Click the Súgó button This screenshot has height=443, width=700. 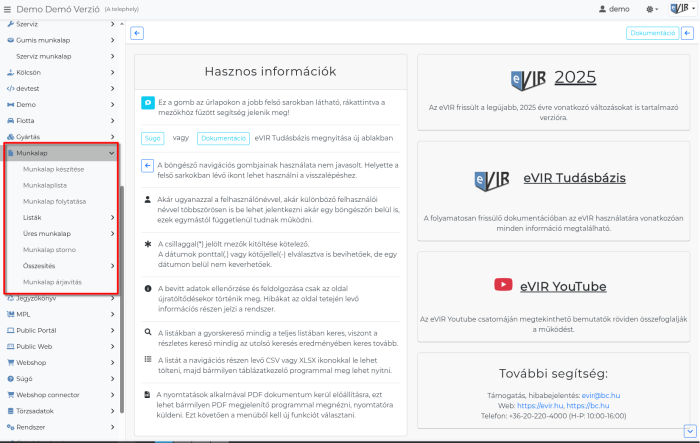(x=152, y=137)
